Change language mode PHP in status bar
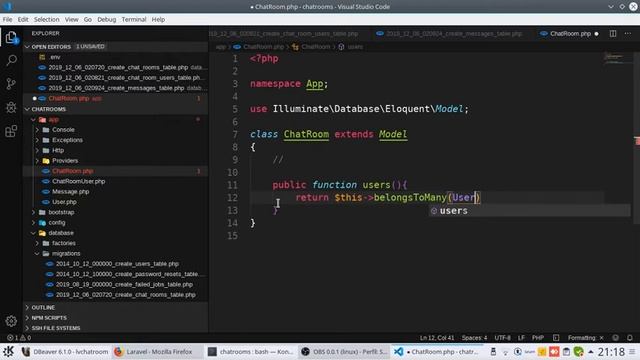Viewport: 640px width, 360px height. click(538, 338)
